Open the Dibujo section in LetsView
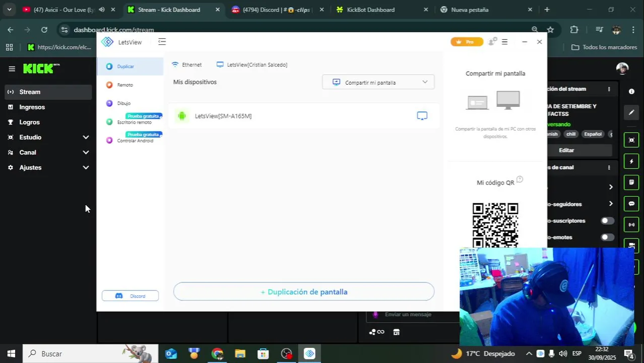The image size is (644, 363). tap(124, 103)
